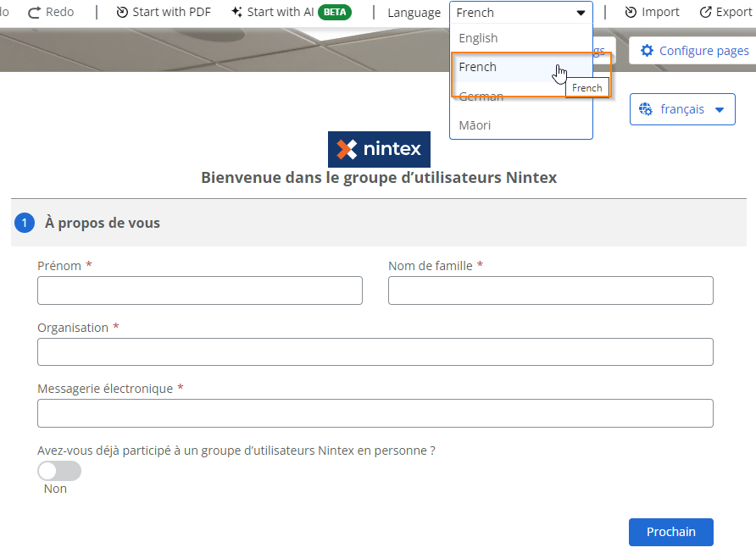756x553 pixels.
Task: Click the Configure pages gear icon
Action: pos(647,51)
